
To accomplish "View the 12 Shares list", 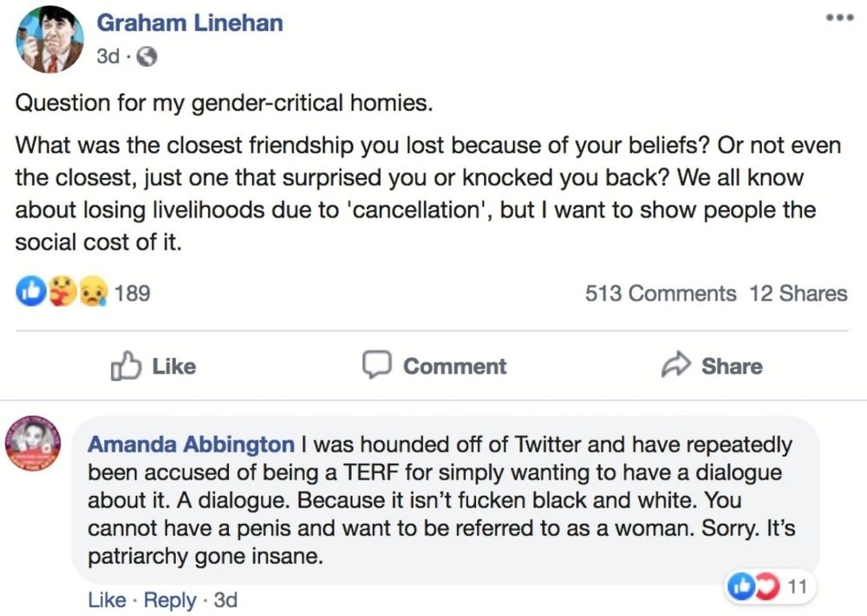I will pos(798,294).
